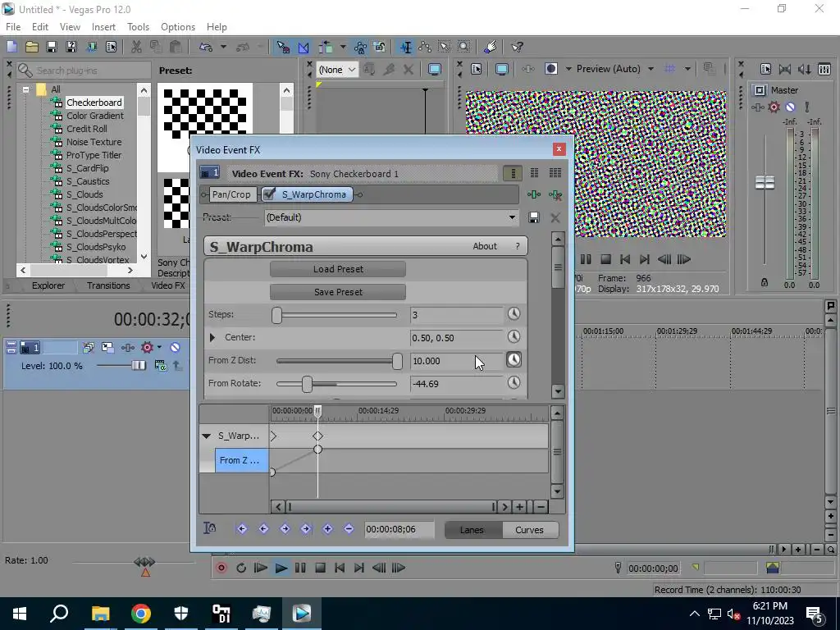
Task: Toggle animation clock for From Z Dist
Action: (x=514, y=359)
